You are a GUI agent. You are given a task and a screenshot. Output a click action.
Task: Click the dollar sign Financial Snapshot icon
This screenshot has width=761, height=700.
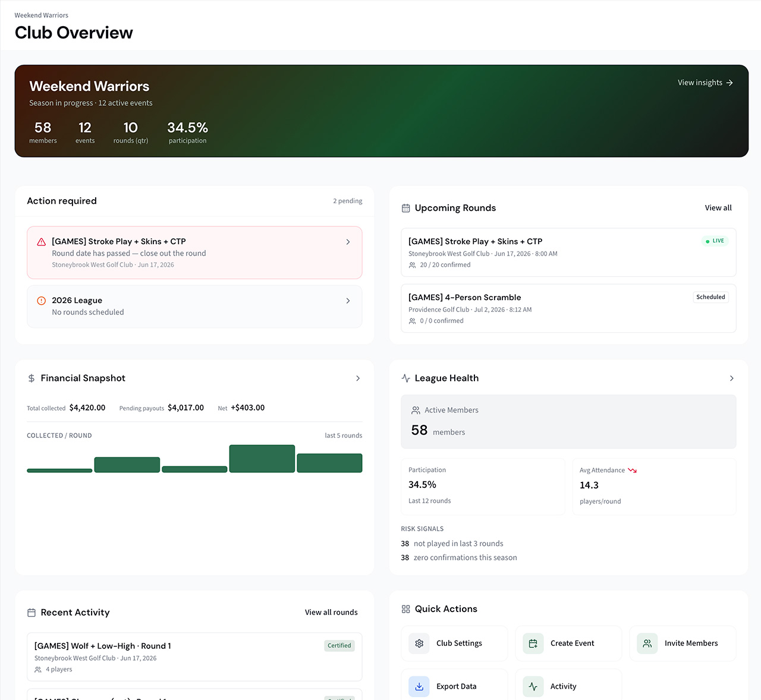tap(32, 379)
